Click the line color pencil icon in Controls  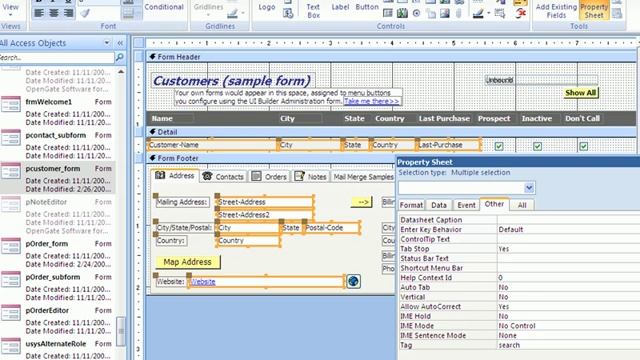pos(478,14)
